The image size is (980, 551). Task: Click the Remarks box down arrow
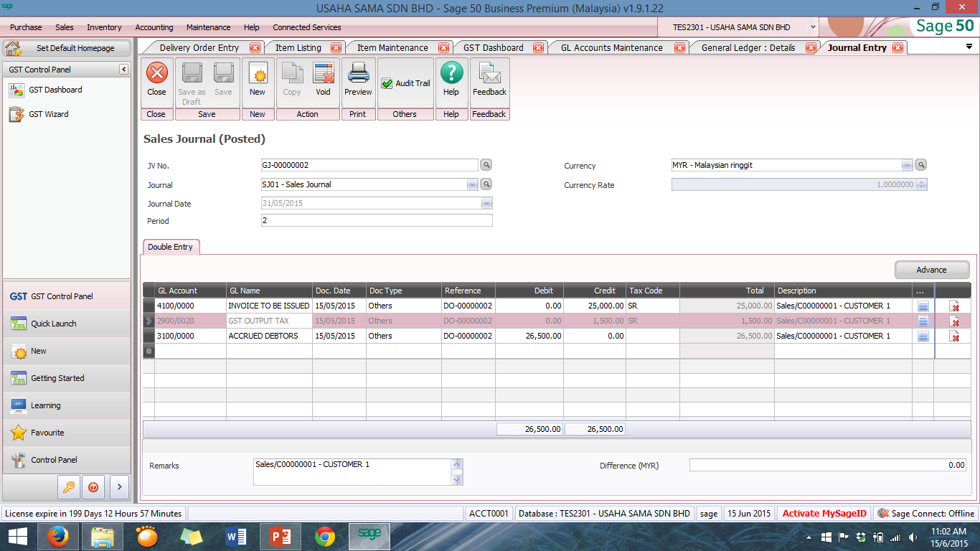tap(458, 480)
